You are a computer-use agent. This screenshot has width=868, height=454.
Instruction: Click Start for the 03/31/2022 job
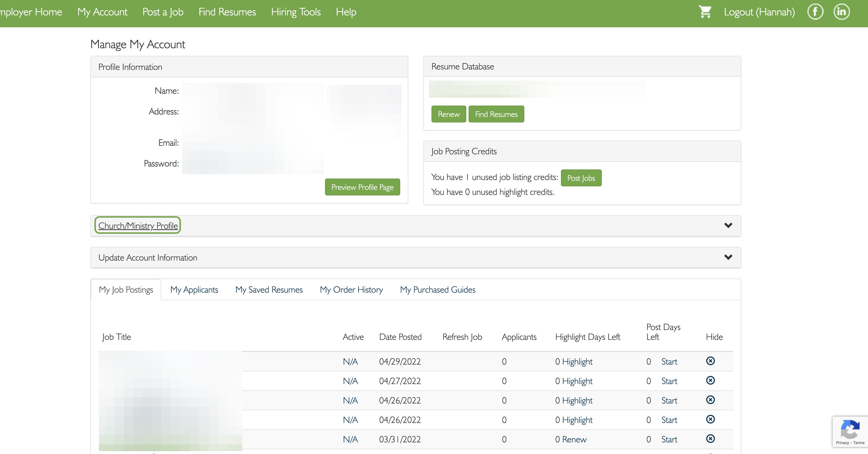[669, 440]
